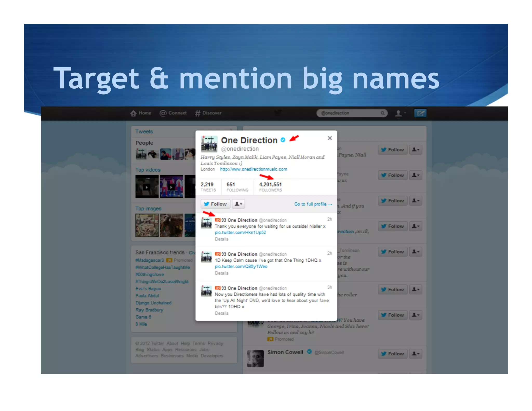Screen dimensions: 532x411
Task: Click Simon Cowell's verified badge
Action: [x=309, y=352]
